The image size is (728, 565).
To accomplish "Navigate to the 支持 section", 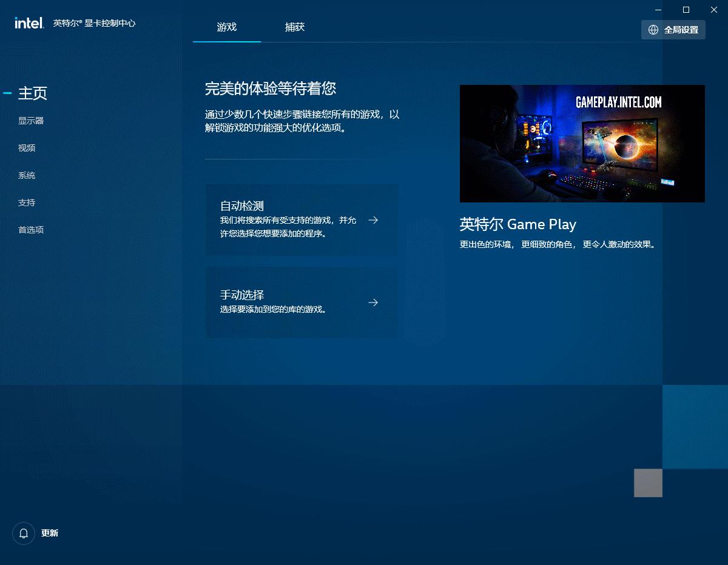I will (x=27, y=202).
